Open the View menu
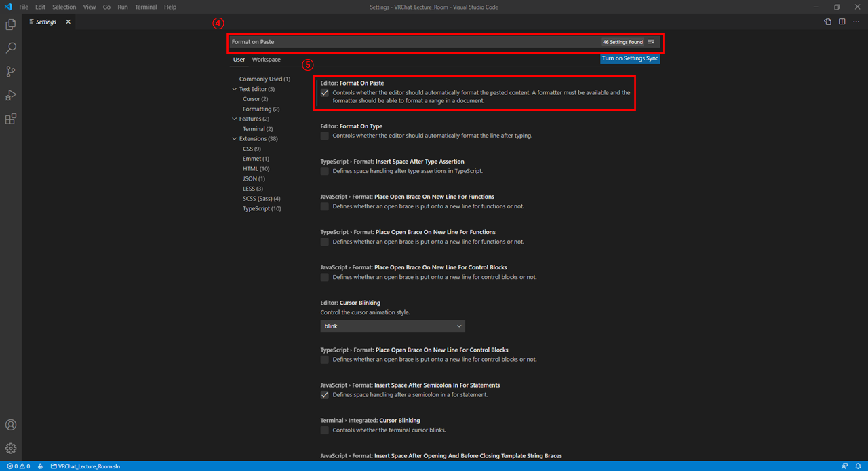Screen dimensions: 868x471 click(x=90, y=7)
